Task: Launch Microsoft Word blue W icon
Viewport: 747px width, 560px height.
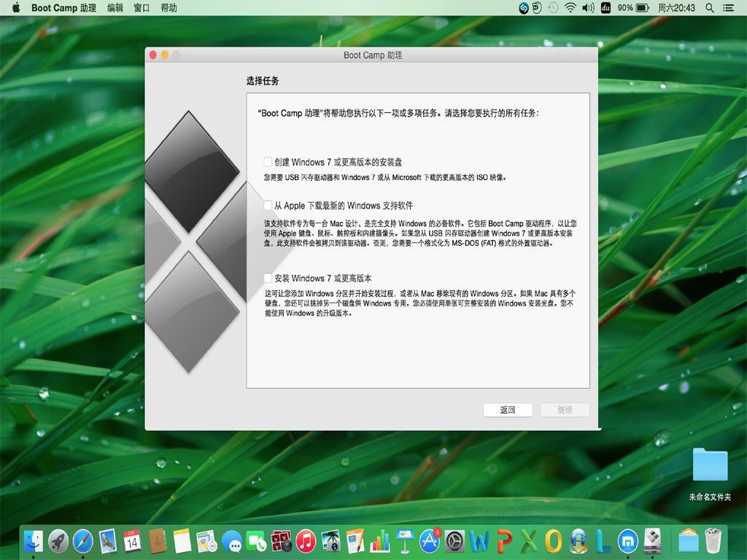Action: pos(479,541)
